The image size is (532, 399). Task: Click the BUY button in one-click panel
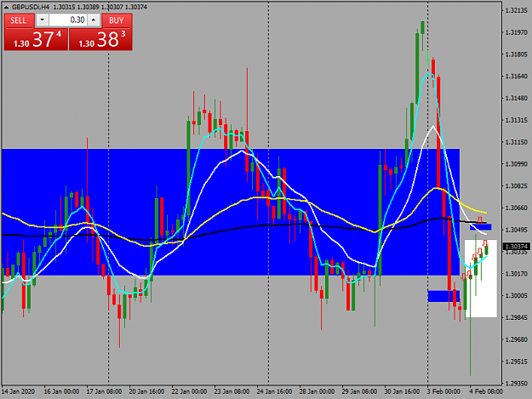tap(117, 20)
